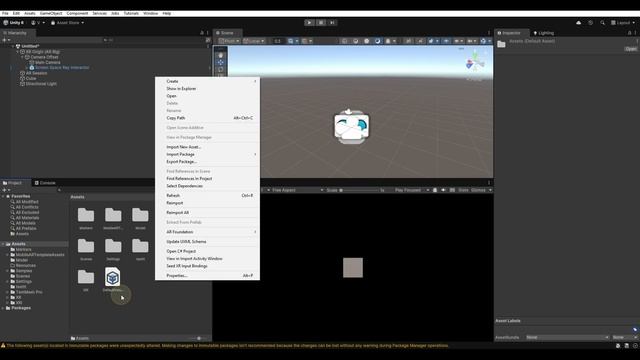640x360 pixels.
Task: Open the GameObject menu
Action: (51, 13)
